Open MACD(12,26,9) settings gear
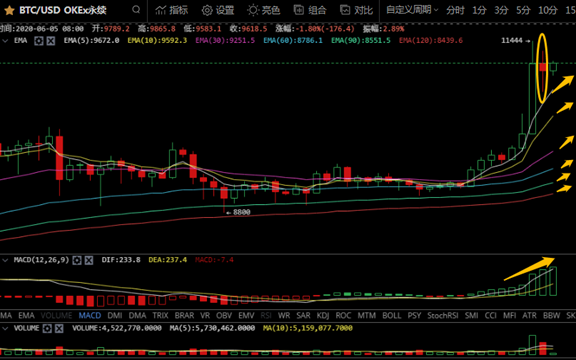 click(77, 260)
